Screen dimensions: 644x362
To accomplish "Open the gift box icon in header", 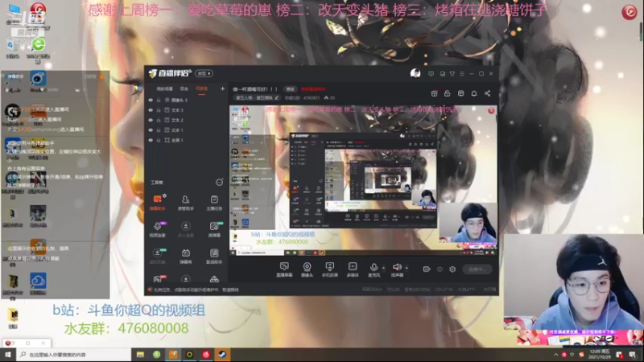I will [x=460, y=93].
